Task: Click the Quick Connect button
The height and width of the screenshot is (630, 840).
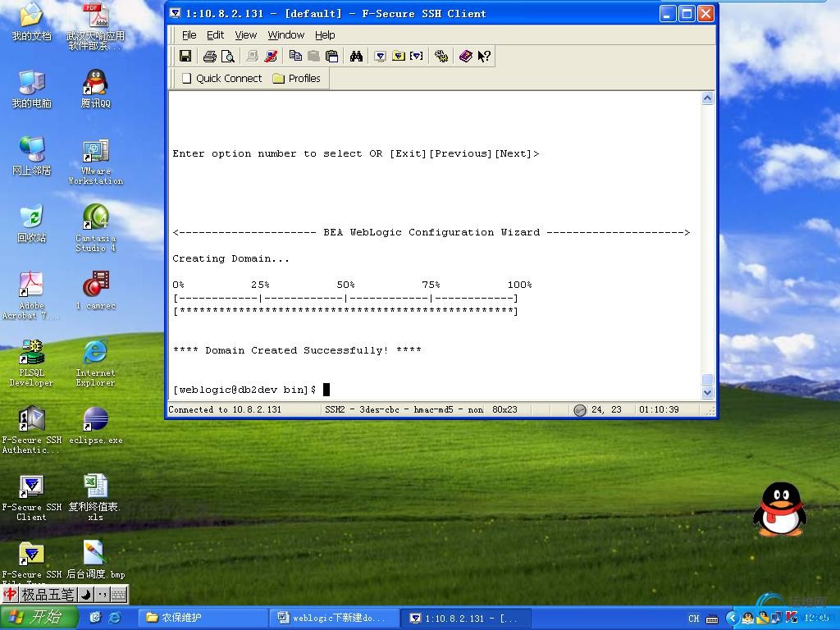Action: click(x=221, y=78)
